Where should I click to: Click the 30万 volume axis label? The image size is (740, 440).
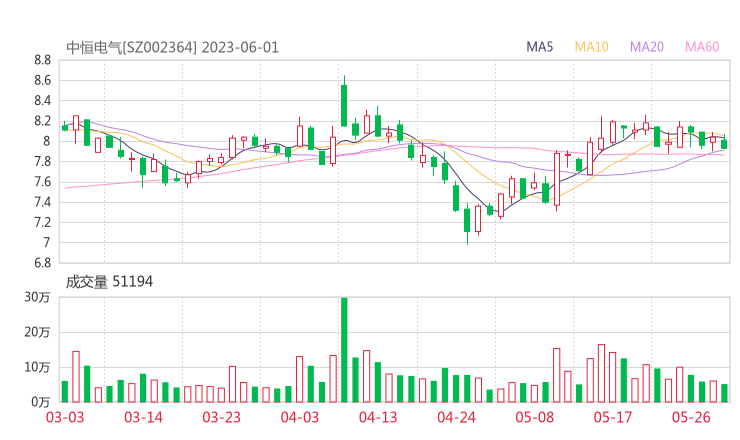click(x=39, y=298)
